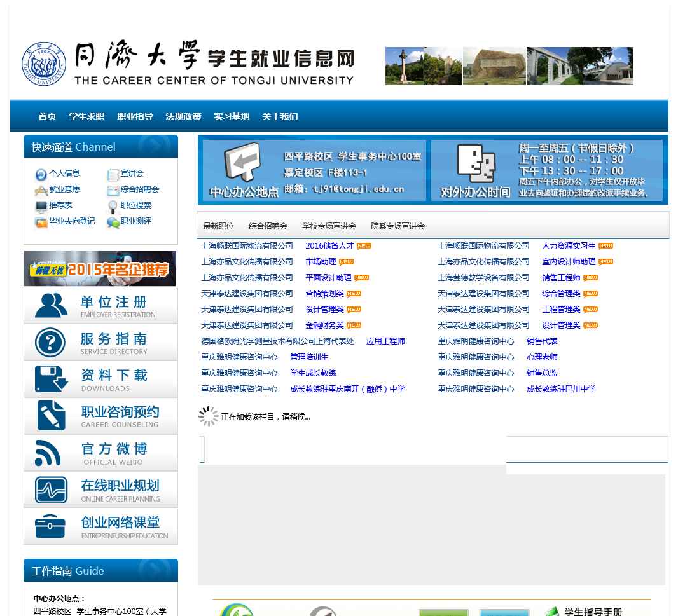Open 销售总监 job link
The width and height of the screenshot is (678, 616).
[542, 373]
